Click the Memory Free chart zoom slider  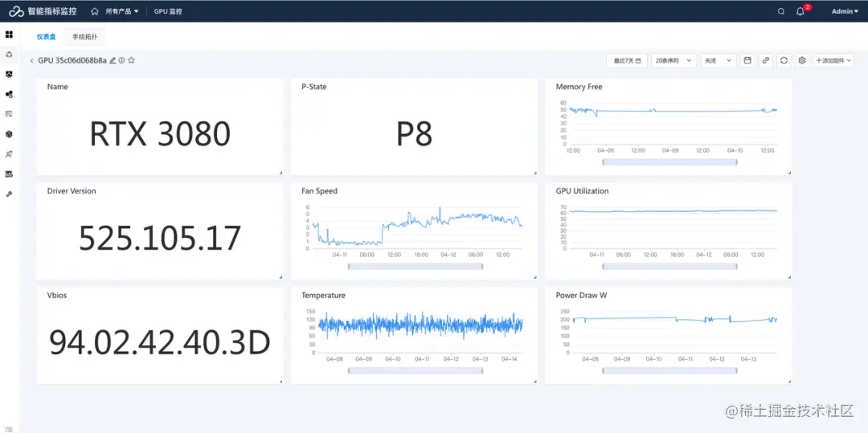click(669, 162)
